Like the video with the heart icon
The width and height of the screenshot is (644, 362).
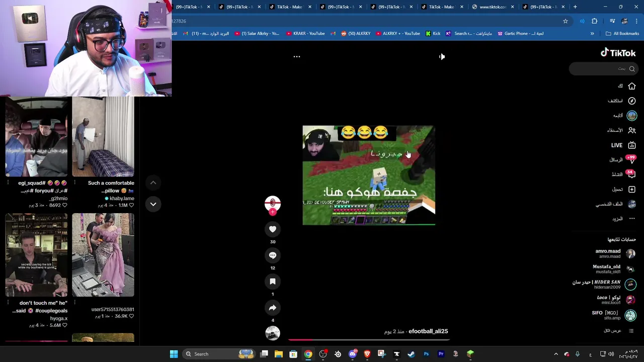(x=273, y=229)
